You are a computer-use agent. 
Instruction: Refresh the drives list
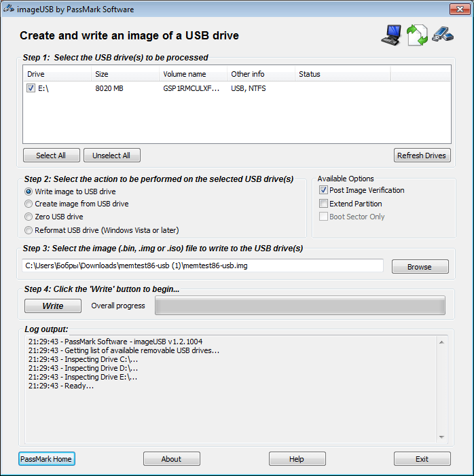(x=422, y=155)
